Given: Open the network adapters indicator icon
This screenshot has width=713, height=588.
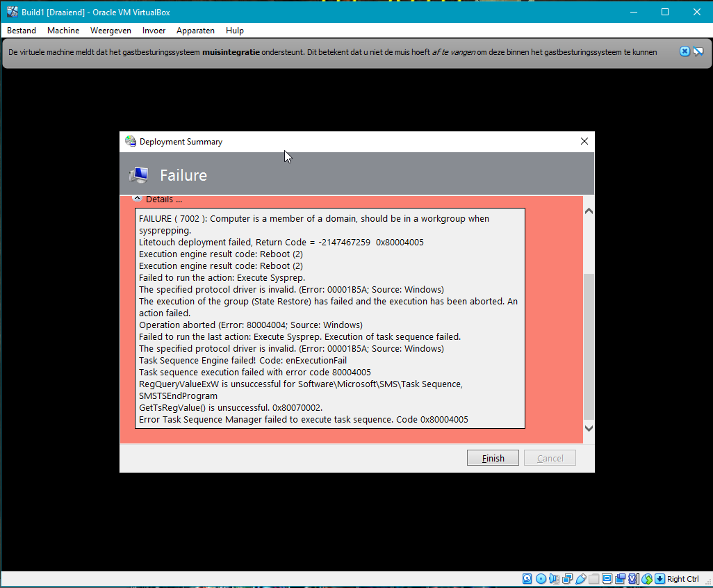Looking at the screenshot, I should [x=568, y=578].
